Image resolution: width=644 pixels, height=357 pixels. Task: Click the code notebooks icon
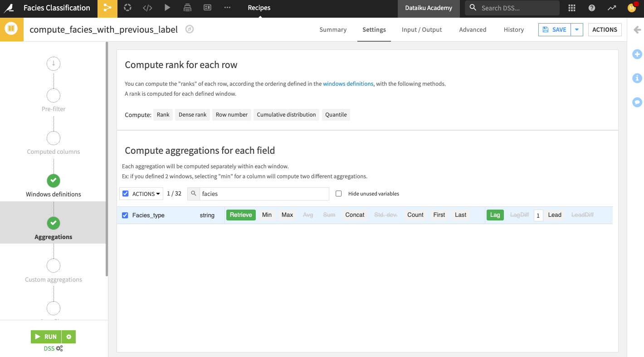tap(147, 8)
